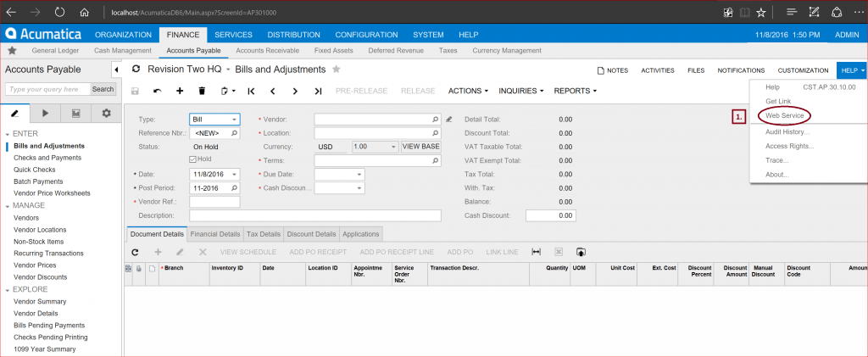The height and width of the screenshot is (357, 868).
Task: Add Bills and Adjustments to favorites
Action: pyautogui.click(x=336, y=70)
